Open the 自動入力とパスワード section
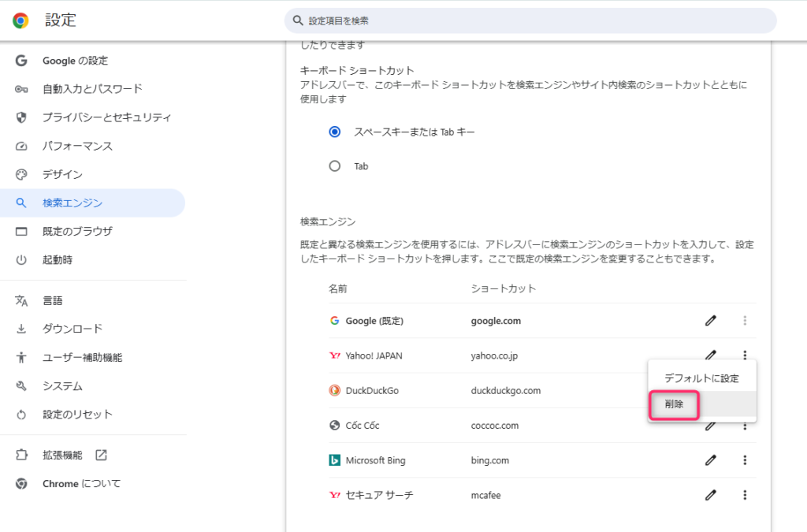The image size is (807, 532). [x=92, y=89]
